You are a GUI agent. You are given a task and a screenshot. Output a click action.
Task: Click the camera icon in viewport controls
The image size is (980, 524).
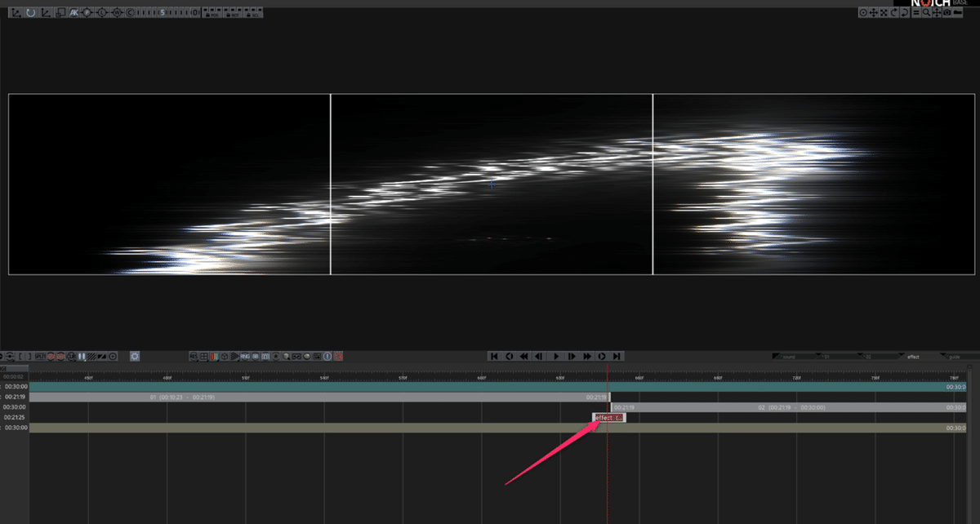pos(947,12)
